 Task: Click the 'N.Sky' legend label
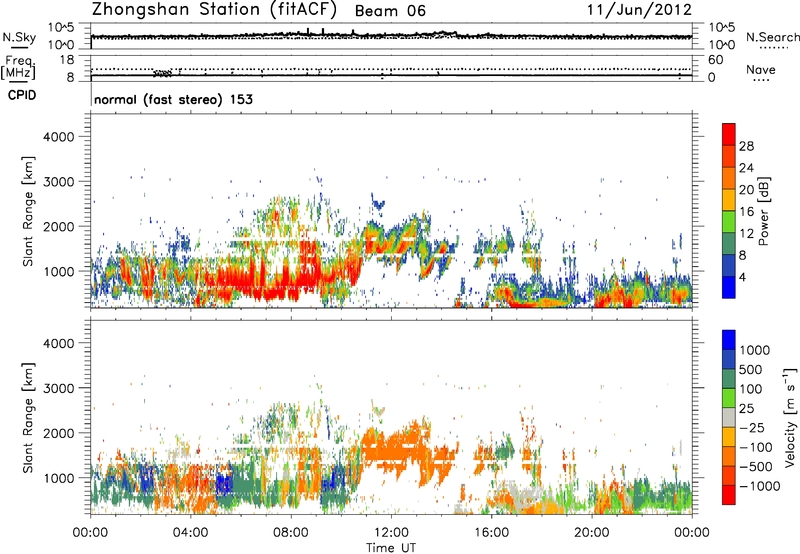point(19,37)
